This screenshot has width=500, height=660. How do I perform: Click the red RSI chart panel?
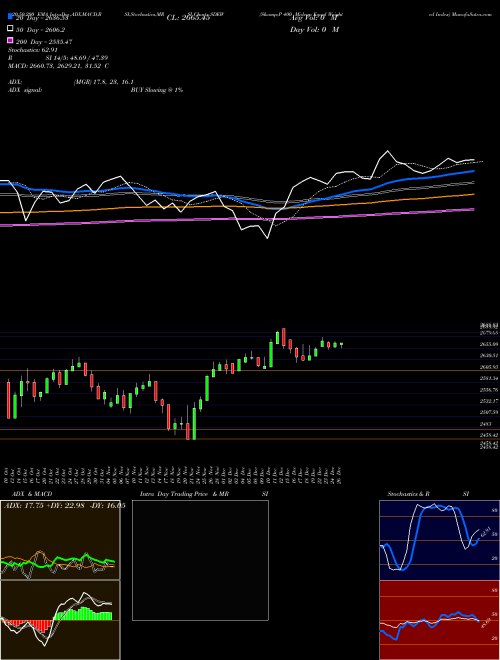point(439,620)
